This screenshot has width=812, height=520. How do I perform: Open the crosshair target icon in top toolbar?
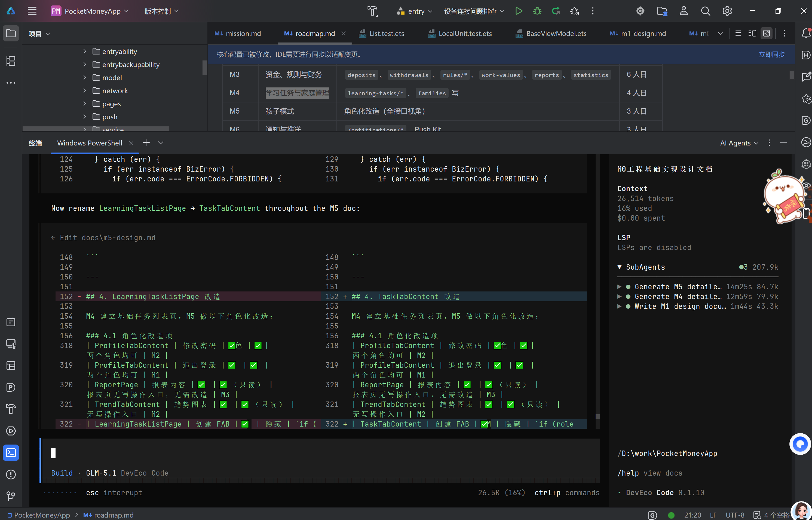640,11
